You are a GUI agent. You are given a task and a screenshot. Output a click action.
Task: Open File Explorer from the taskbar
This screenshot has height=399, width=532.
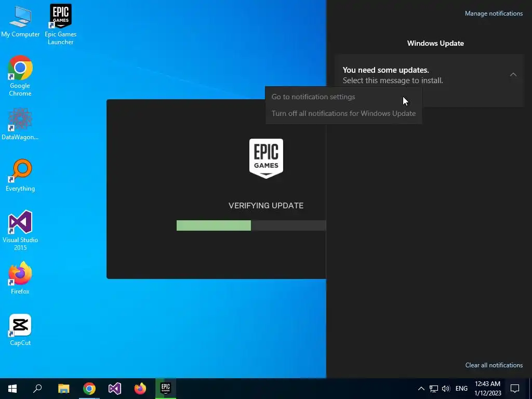pyautogui.click(x=63, y=389)
